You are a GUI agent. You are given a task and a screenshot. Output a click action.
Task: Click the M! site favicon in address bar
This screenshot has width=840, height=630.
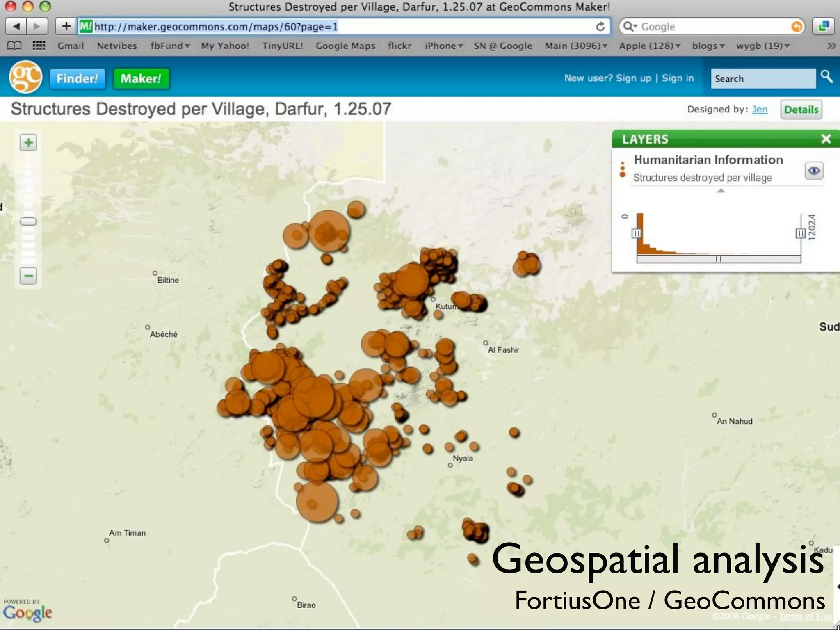point(86,27)
